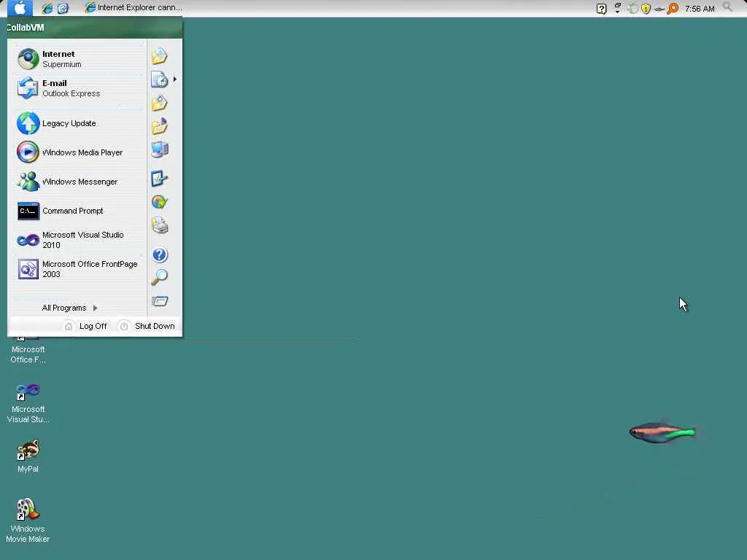This screenshot has width=747, height=560.
Task: Open My Pictures folder icon in start menu
Action: [x=160, y=103]
